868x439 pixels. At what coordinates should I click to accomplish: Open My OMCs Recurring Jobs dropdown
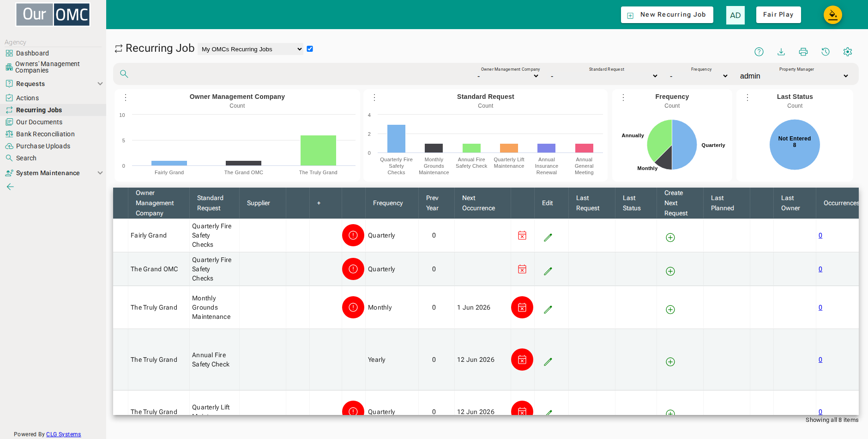coord(250,49)
